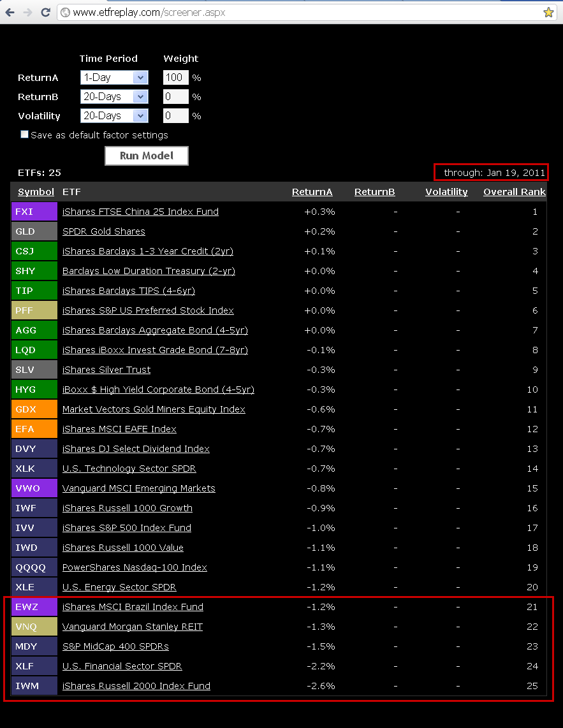This screenshot has width=563, height=728.
Task: Click the VWO symbol cell
Action: (x=34, y=488)
